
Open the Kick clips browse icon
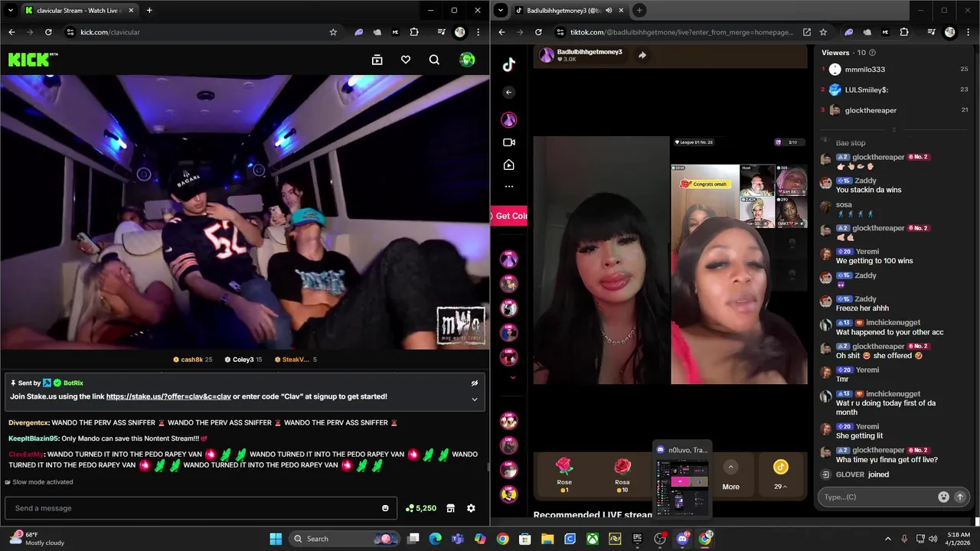point(377,60)
